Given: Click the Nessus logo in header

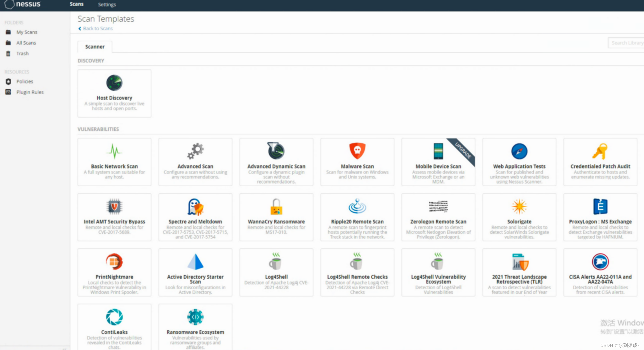Looking at the screenshot, I should [x=23, y=4].
